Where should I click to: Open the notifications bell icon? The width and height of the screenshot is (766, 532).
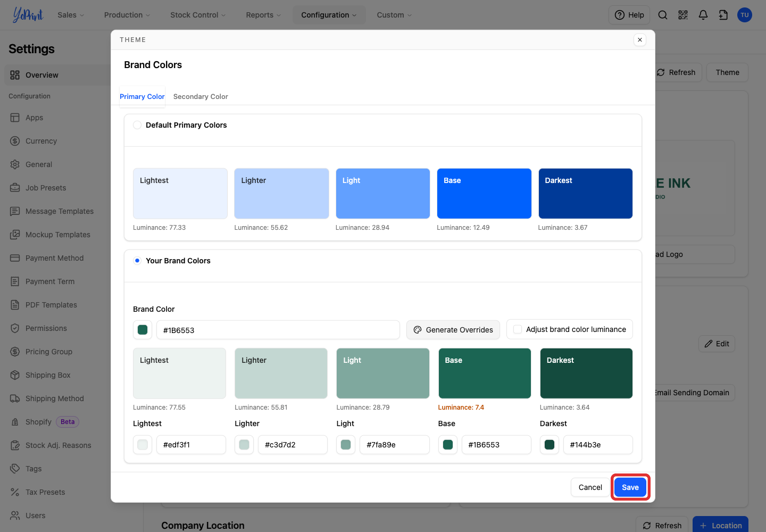(x=703, y=15)
